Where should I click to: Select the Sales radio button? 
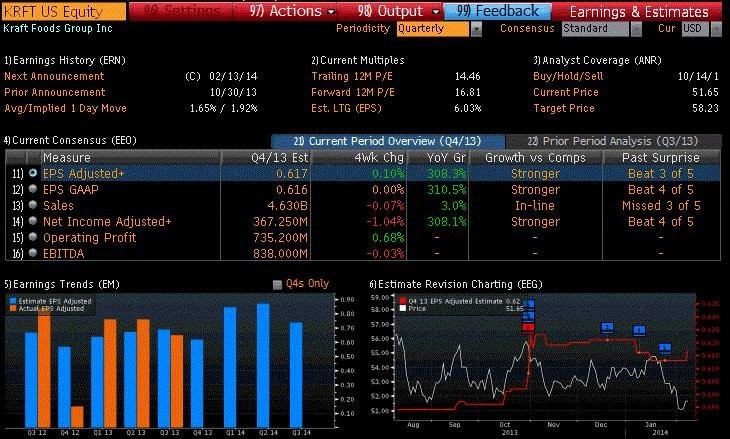pos(33,205)
